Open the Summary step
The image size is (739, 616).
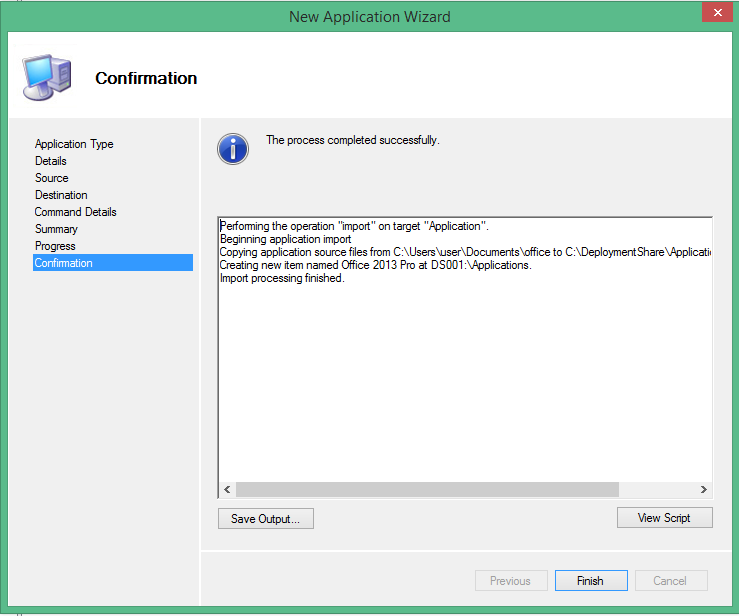click(56, 229)
